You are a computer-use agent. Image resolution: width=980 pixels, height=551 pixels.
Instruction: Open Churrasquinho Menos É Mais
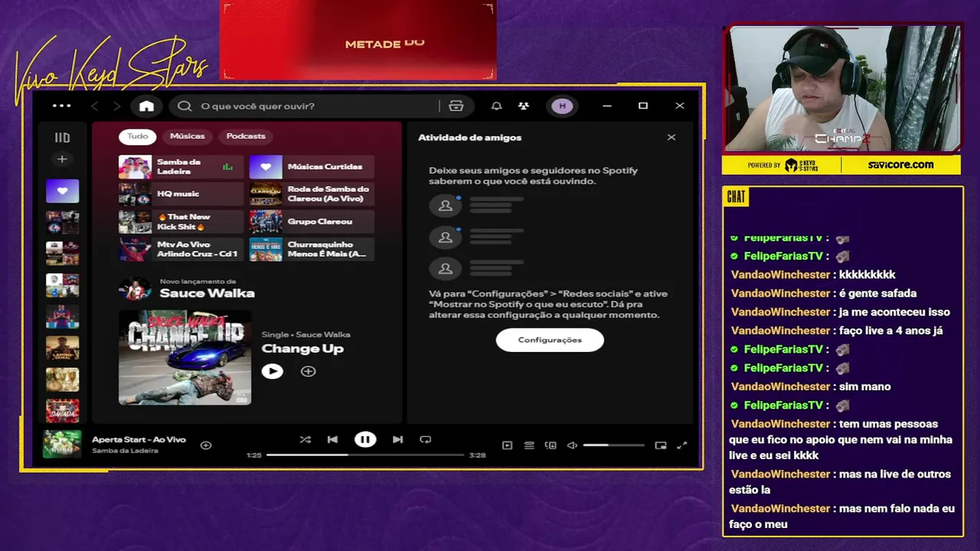312,249
